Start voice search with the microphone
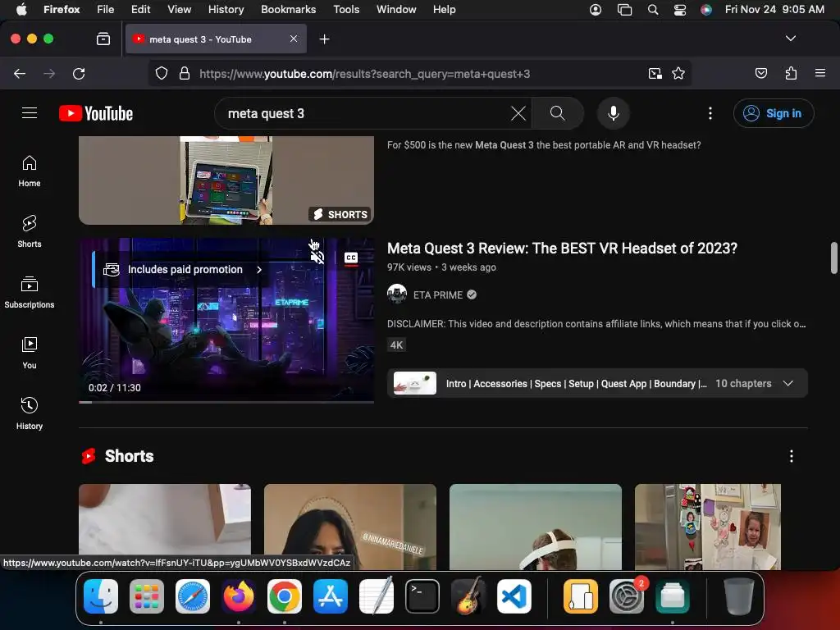Image resolution: width=840 pixels, height=630 pixels. pos(614,113)
